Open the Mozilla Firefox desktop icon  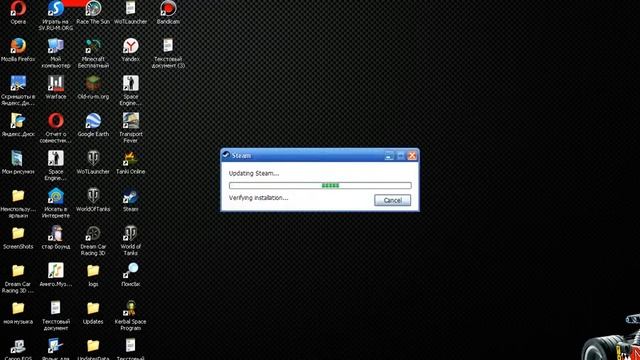[x=18, y=46]
